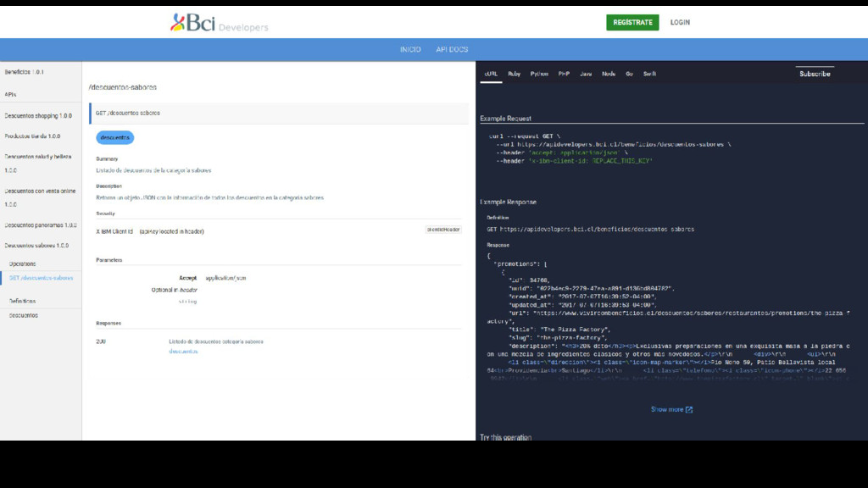Switch to the Go code tab
Image resolution: width=868 pixels, height=488 pixels.
pos(630,74)
